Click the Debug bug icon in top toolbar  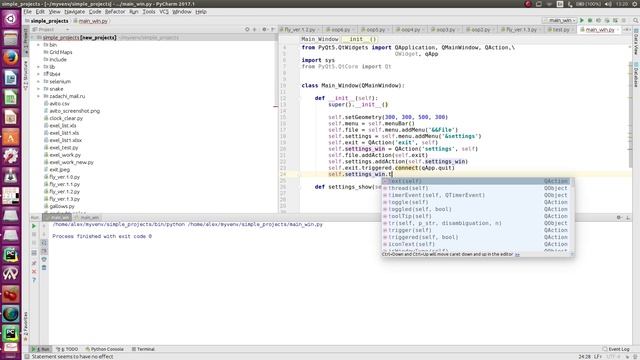pyautogui.click(x=590, y=20)
